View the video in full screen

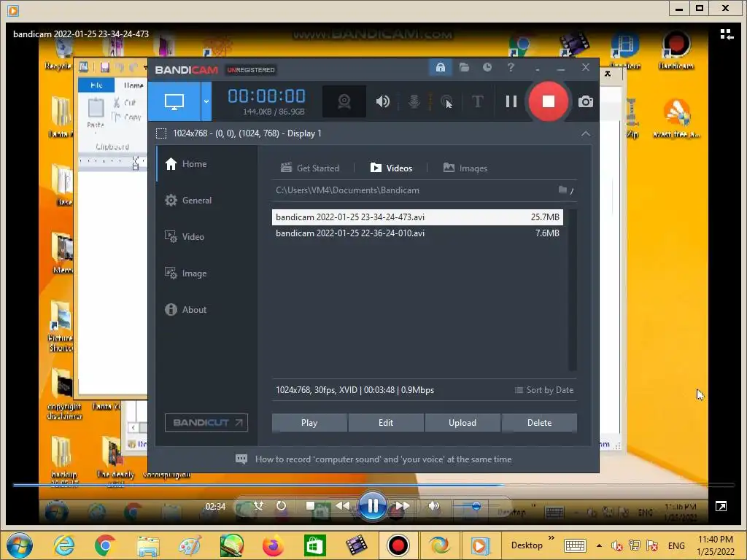[x=721, y=506]
